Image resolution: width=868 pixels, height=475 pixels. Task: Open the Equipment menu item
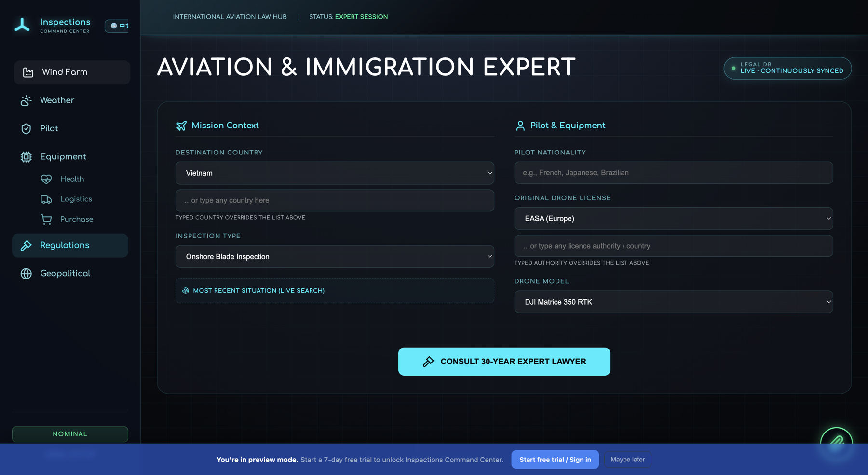pos(71,157)
